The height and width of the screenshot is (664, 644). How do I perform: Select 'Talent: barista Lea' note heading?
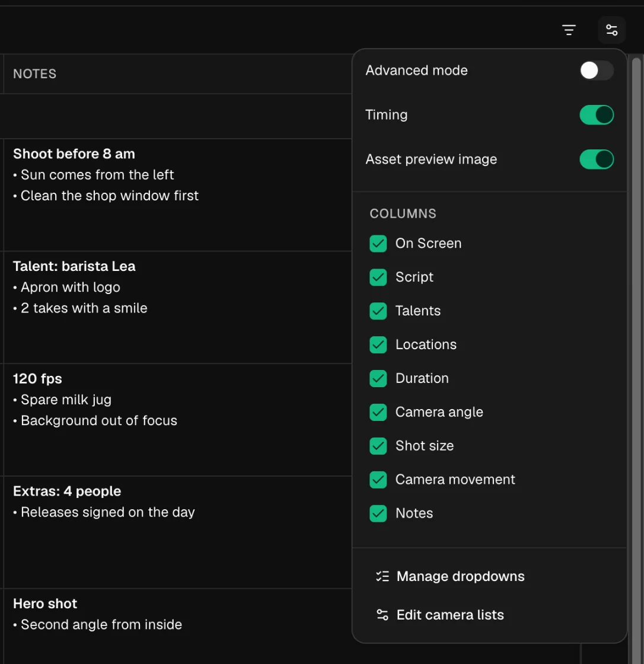tap(74, 266)
